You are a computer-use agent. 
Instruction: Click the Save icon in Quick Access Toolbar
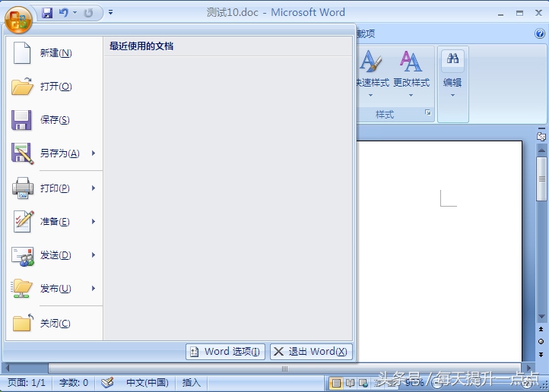point(47,13)
